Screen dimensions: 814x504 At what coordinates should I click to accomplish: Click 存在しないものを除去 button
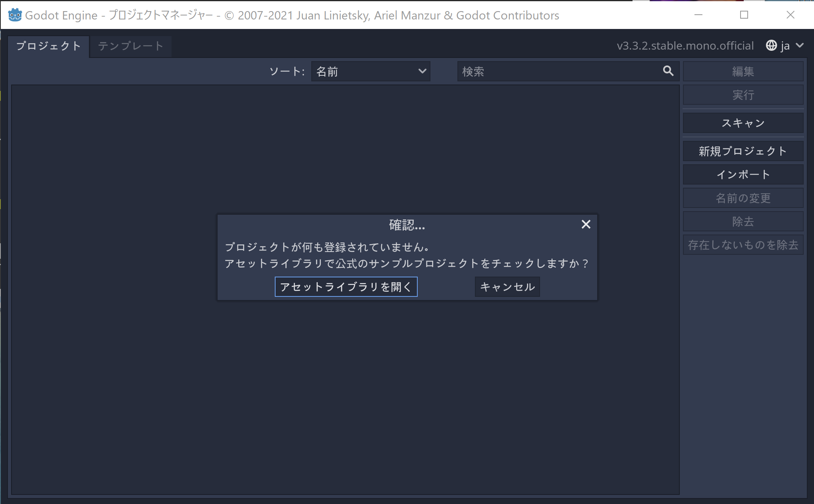click(x=744, y=244)
